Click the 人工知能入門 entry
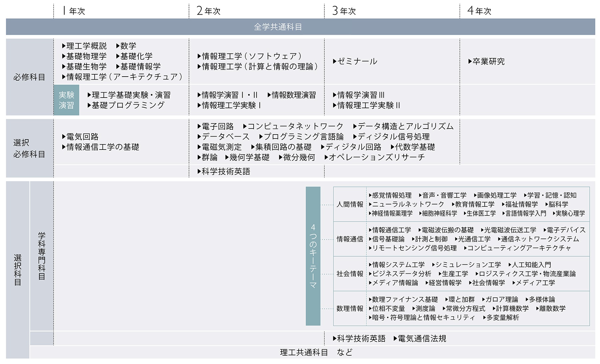Image resolution: width=600 pixels, height=364 pixels. (x=530, y=265)
